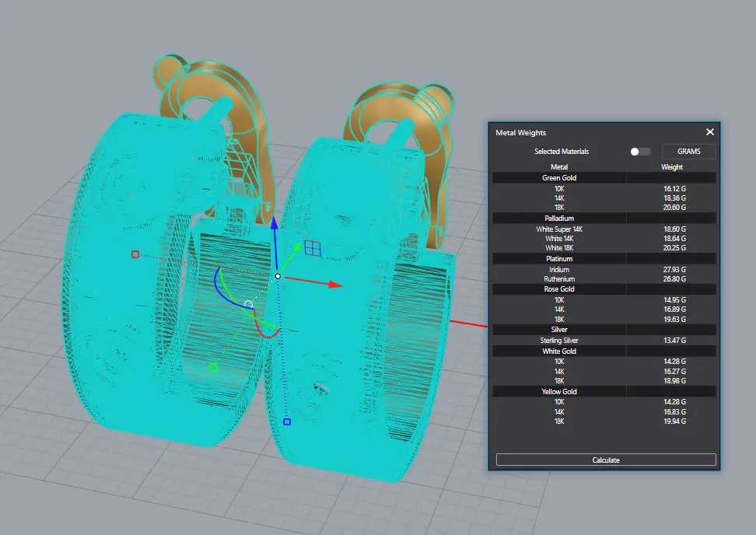
Task: Click the 16.12 G weight value
Action: click(674, 189)
